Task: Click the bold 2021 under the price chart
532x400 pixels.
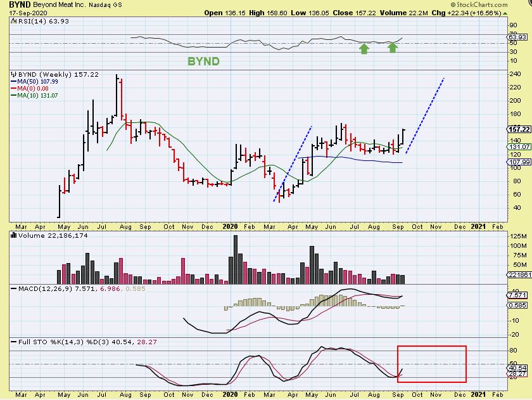Action: pyautogui.click(x=478, y=226)
